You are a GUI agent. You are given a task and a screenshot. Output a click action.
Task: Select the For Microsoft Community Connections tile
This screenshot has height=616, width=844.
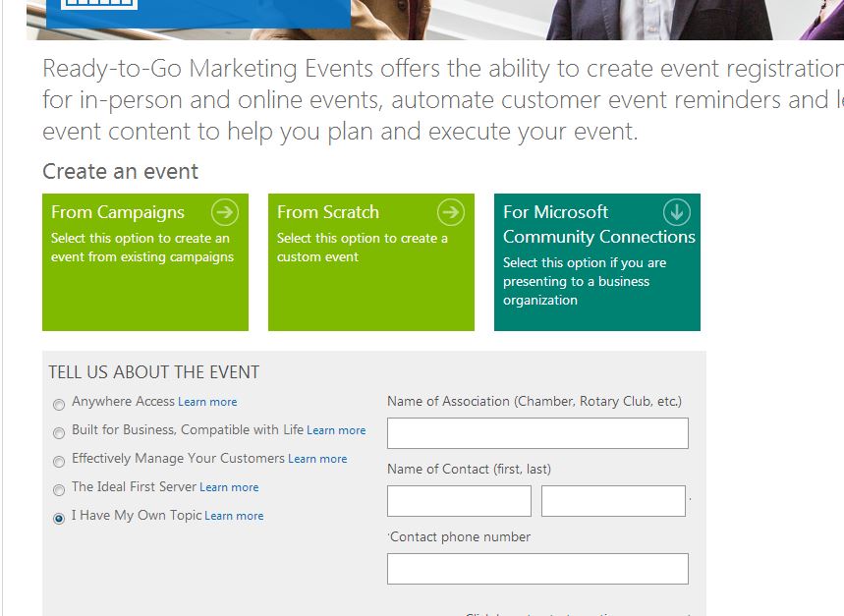(597, 262)
